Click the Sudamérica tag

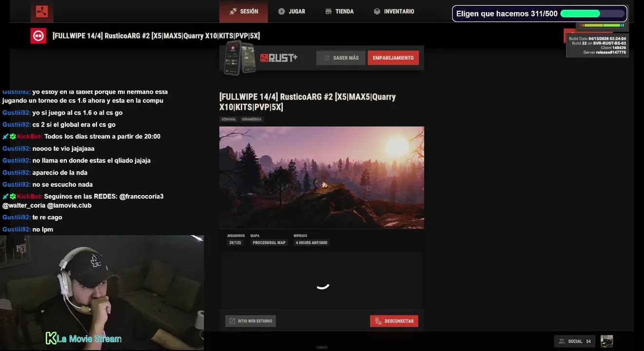tap(252, 119)
